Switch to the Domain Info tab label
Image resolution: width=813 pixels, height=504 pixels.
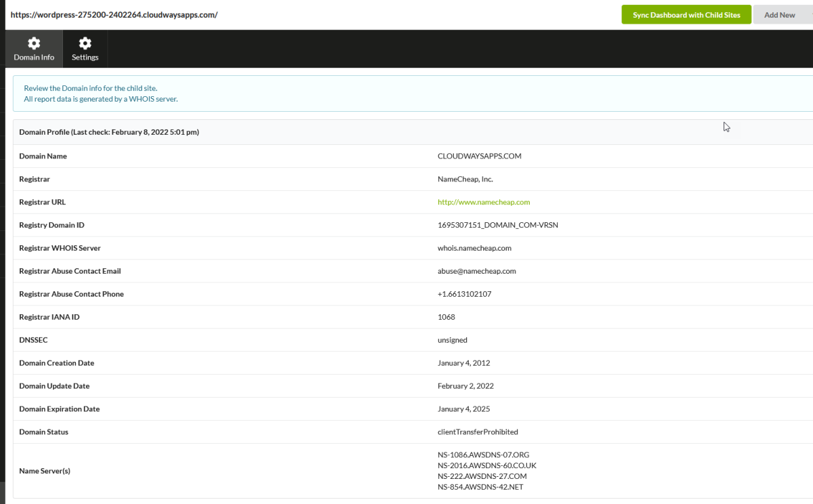pyautogui.click(x=34, y=58)
